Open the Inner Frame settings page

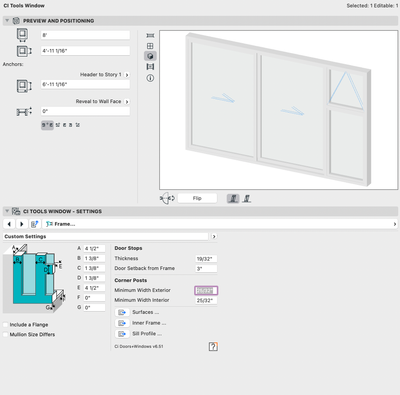(149, 323)
